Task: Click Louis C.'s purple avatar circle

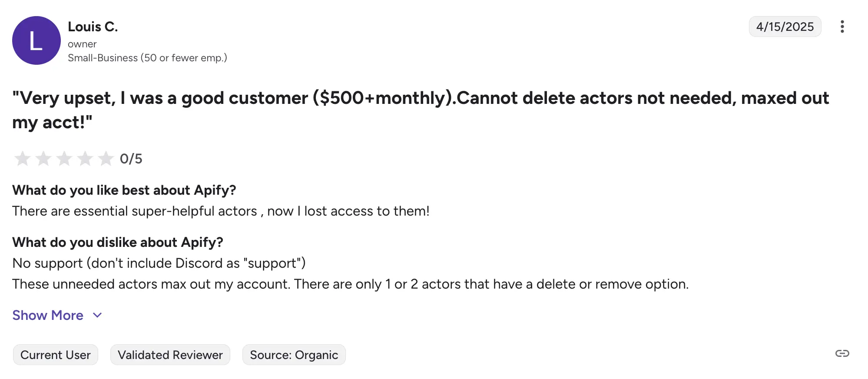Action: [36, 40]
